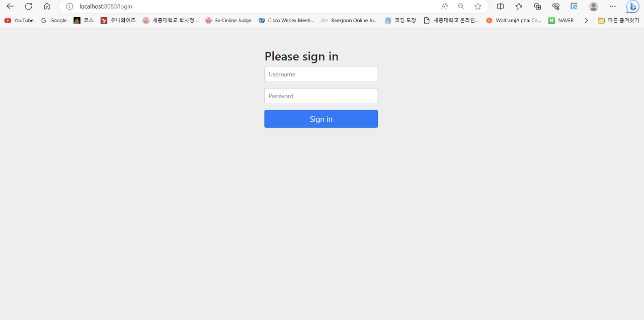The image size is (644, 320).
Task: Open the NAVER bookmark
Action: point(561,21)
